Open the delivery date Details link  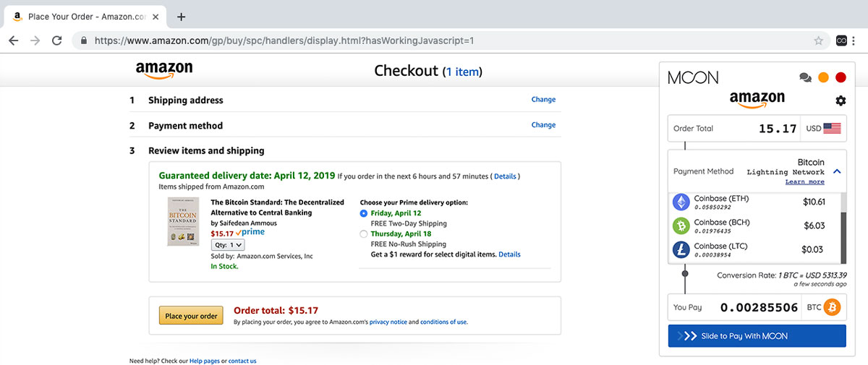click(x=505, y=176)
